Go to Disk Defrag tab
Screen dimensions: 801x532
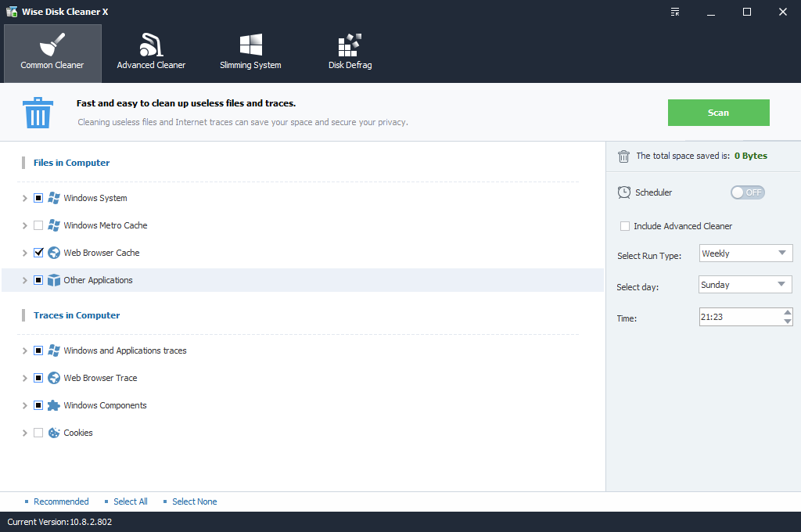350,53
